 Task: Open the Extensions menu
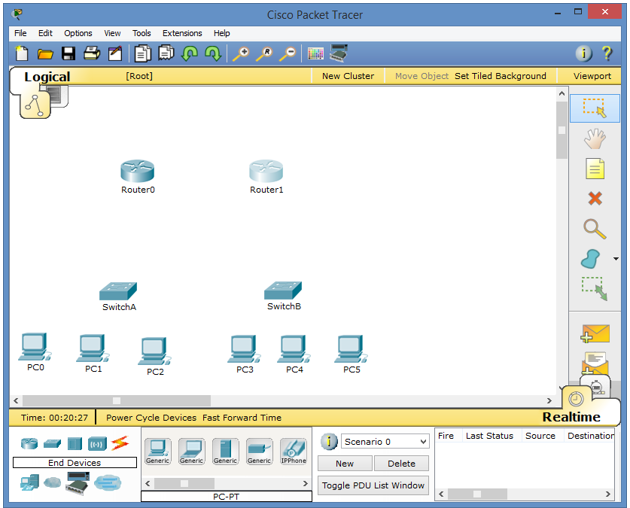[182, 33]
